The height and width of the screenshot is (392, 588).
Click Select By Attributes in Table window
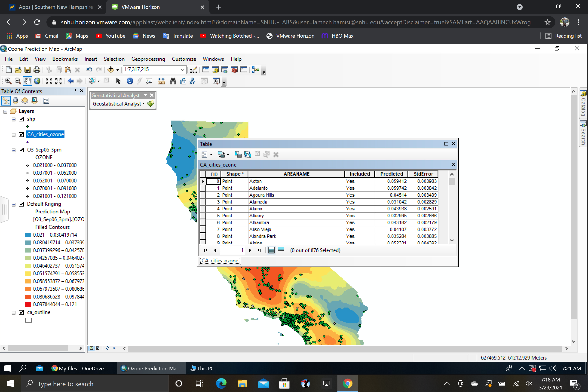pos(238,155)
